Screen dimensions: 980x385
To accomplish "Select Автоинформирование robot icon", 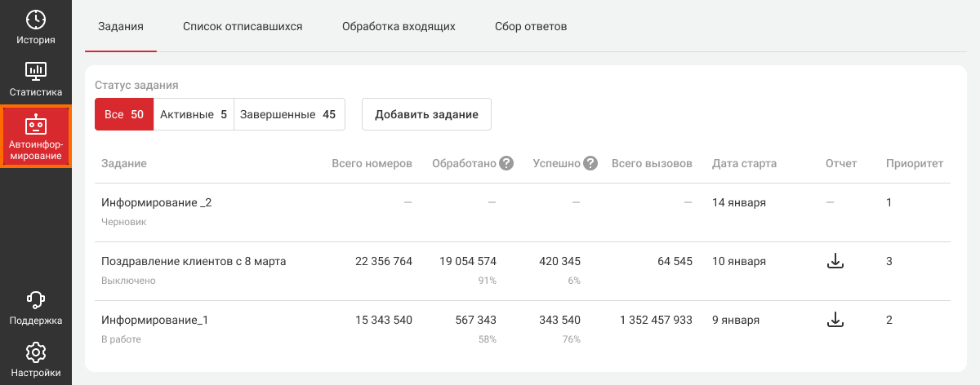I will [x=35, y=125].
